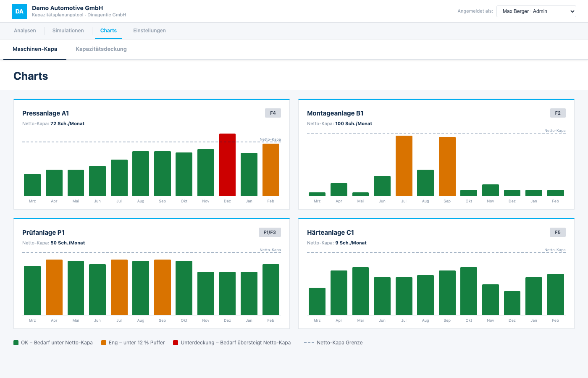The width and height of the screenshot is (588, 378).
Task: Click the Sep bar in Härteanlage C1
Action: click(447, 293)
